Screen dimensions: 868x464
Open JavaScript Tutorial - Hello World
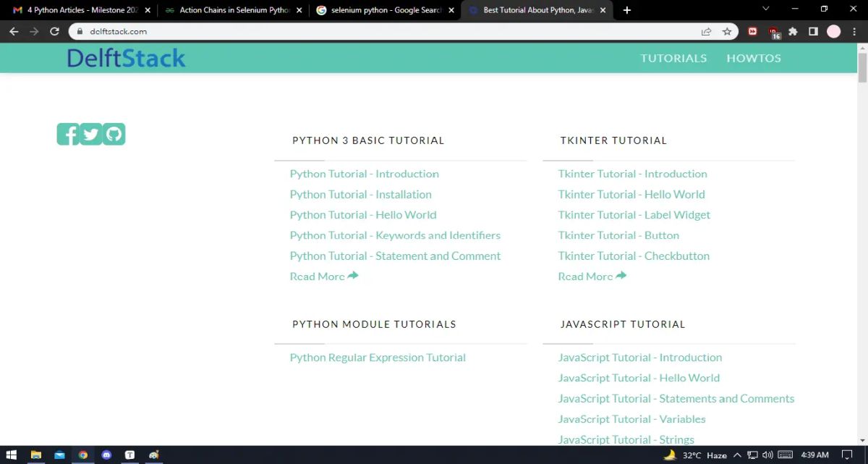(639, 378)
